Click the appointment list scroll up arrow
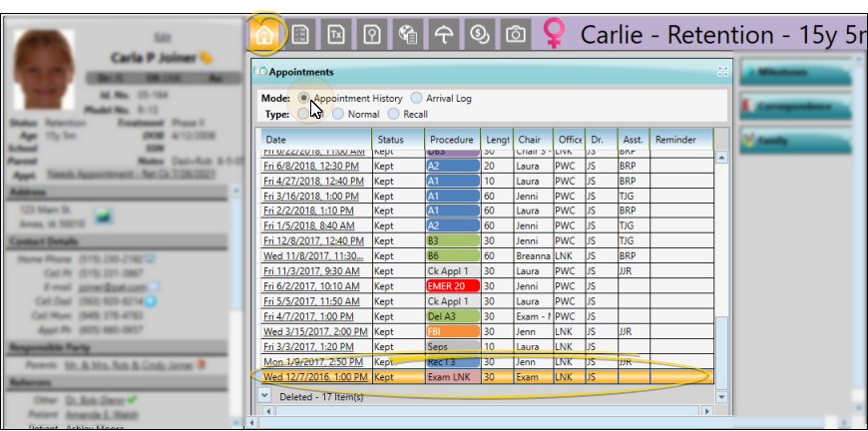 pyautogui.click(x=721, y=158)
